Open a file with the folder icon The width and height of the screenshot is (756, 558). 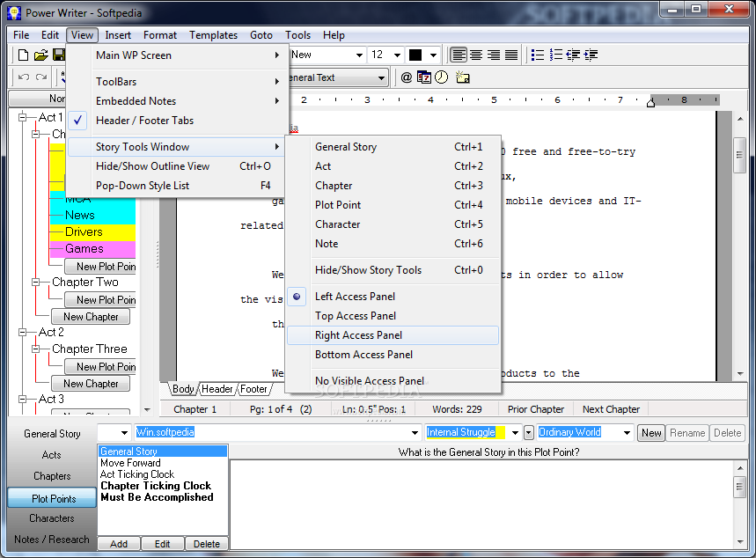41,55
